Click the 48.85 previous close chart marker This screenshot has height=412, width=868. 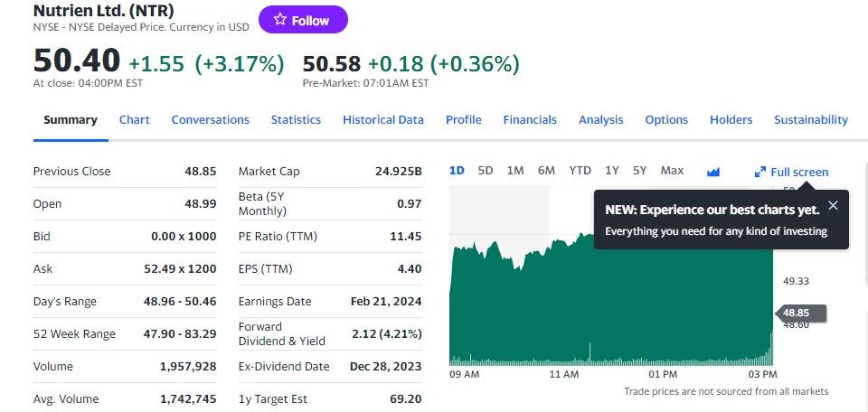(801, 314)
